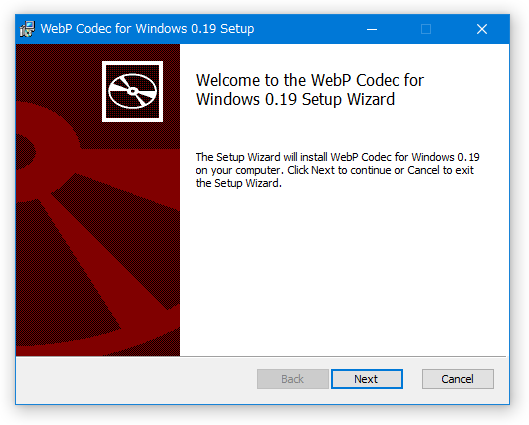Minimize the WebP Codec setup window
This screenshot has height=425, width=529.
pyautogui.click(x=372, y=29)
